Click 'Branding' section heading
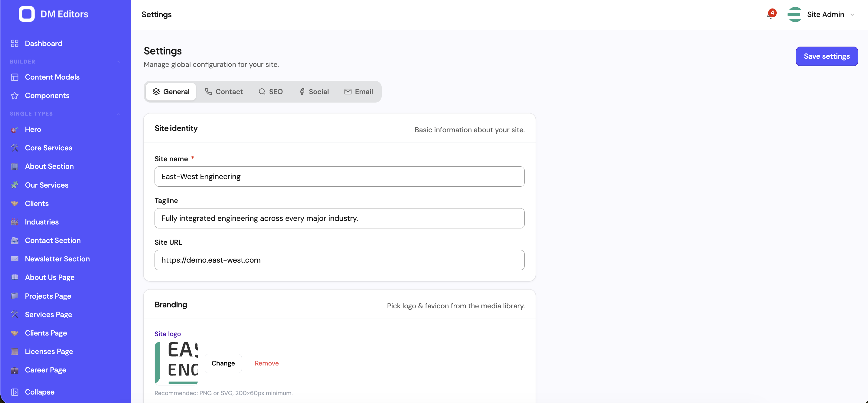The width and height of the screenshot is (868, 403). [x=171, y=305]
